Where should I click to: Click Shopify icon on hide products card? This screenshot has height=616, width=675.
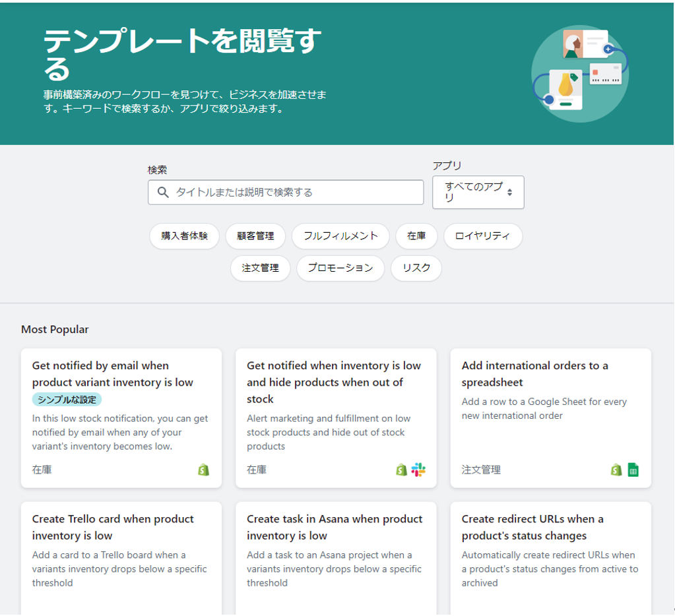click(401, 470)
